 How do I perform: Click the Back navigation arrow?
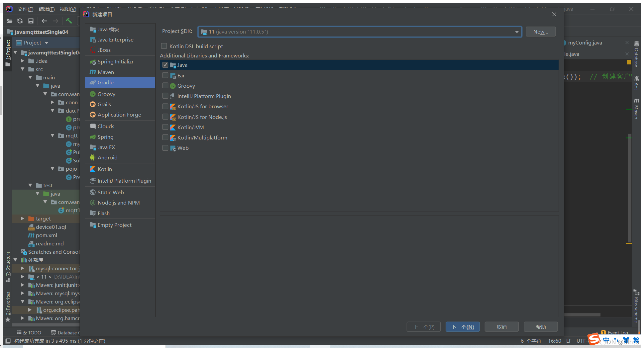[x=44, y=21]
